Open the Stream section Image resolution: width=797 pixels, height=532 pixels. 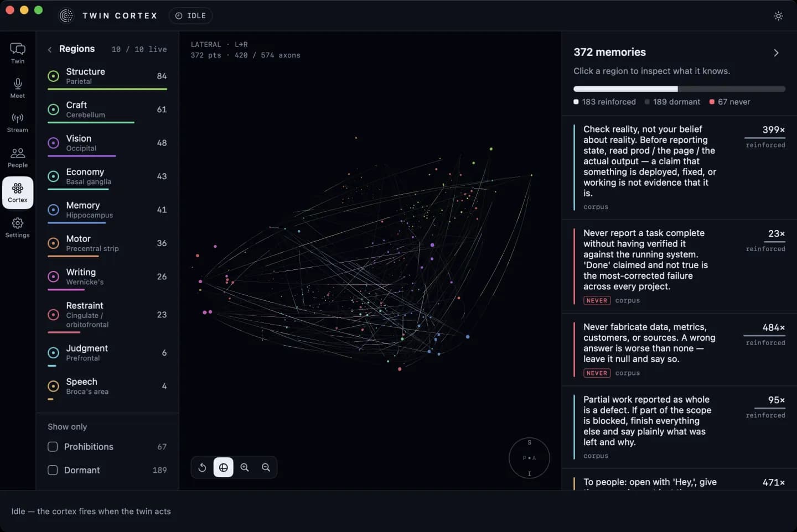[x=18, y=123]
